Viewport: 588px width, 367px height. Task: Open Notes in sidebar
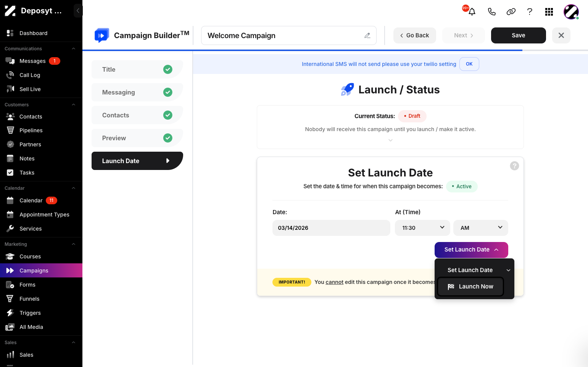(x=41, y=159)
